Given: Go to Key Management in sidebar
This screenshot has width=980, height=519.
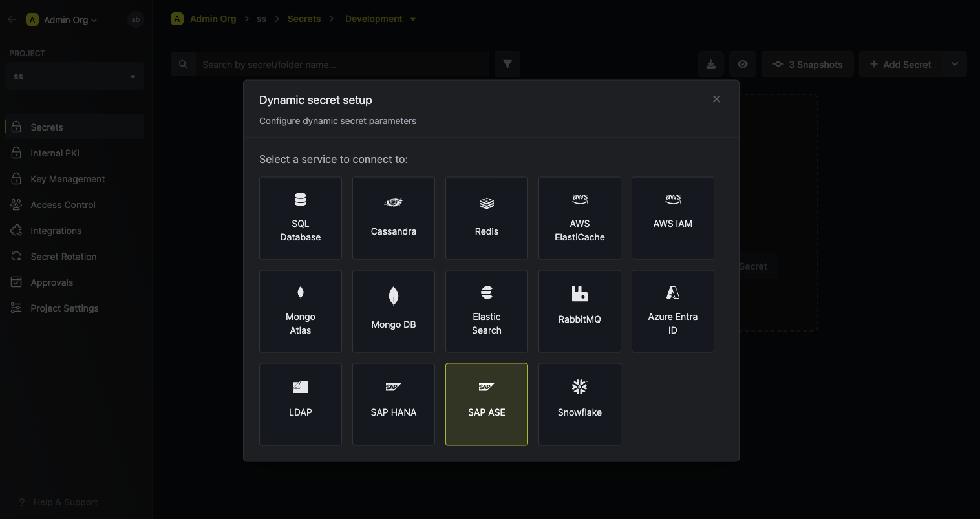Looking at the screenshot, I should tap(74, 178).
